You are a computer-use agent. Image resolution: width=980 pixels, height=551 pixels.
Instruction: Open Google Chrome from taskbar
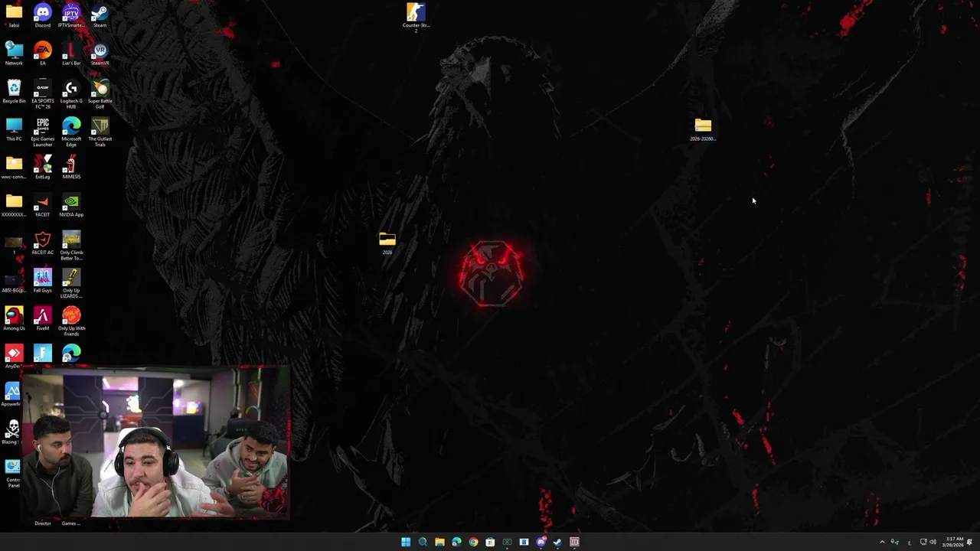click(473, 542)
